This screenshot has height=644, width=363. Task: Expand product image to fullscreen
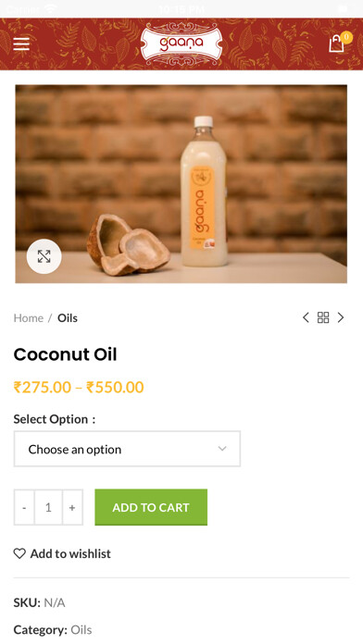[x=44, y=256]
